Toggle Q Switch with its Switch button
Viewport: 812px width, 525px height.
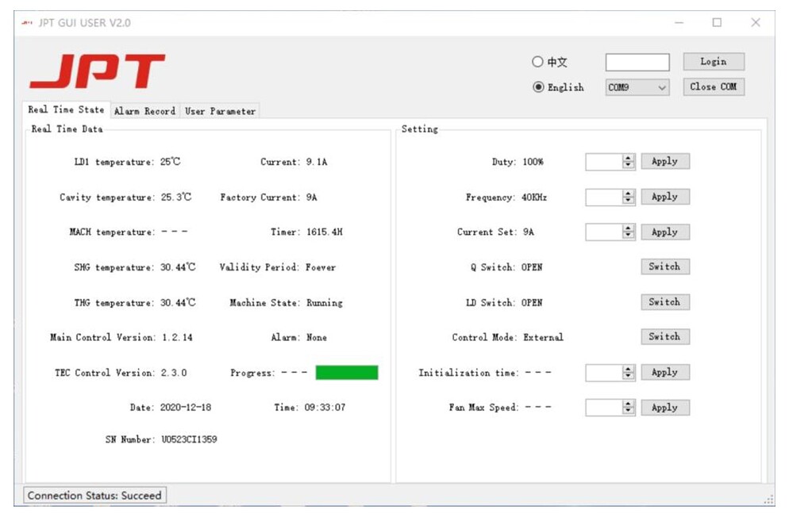[x=665, y=266]
